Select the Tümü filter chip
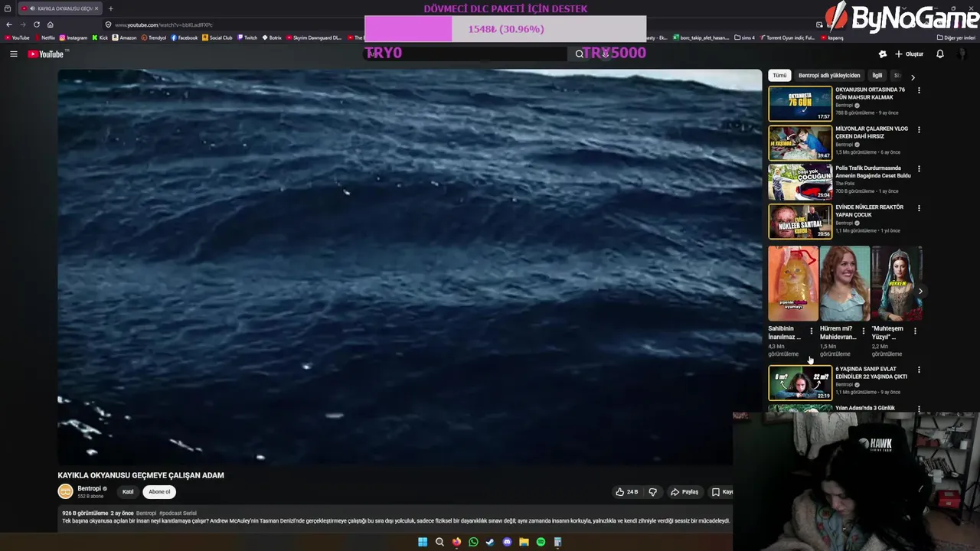 (x=779, y=76)
